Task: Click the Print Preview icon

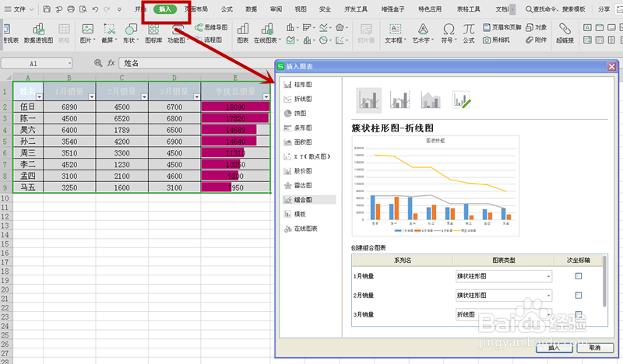Action: 83,9
